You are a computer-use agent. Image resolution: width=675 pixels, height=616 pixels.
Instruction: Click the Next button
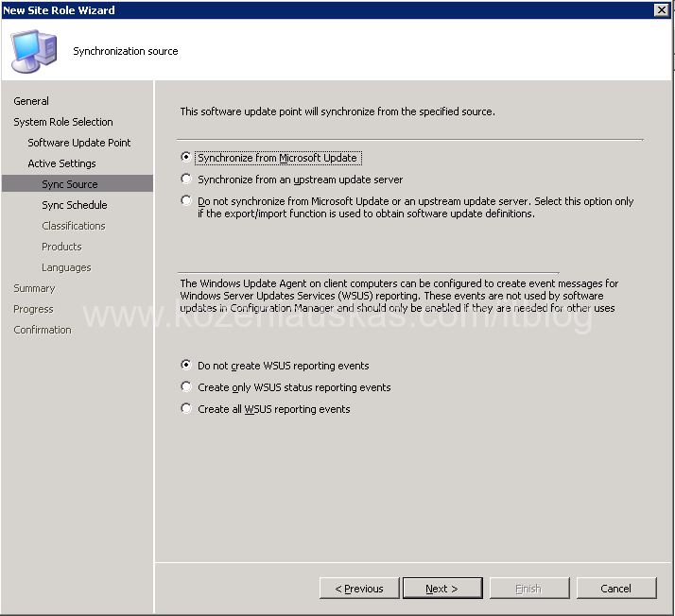pos(442,588)
